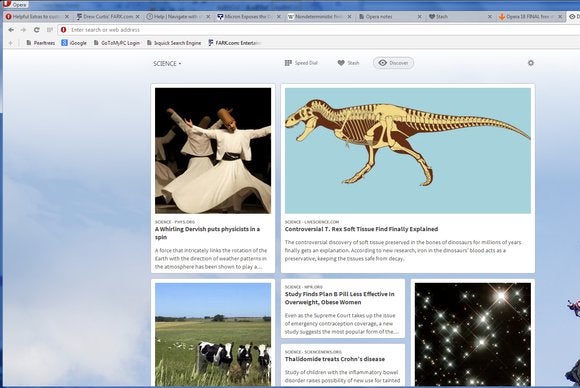The image size is (580, 388).
Task: Open the Ixquick Search Engine bookmark
Action: (174, 43)
